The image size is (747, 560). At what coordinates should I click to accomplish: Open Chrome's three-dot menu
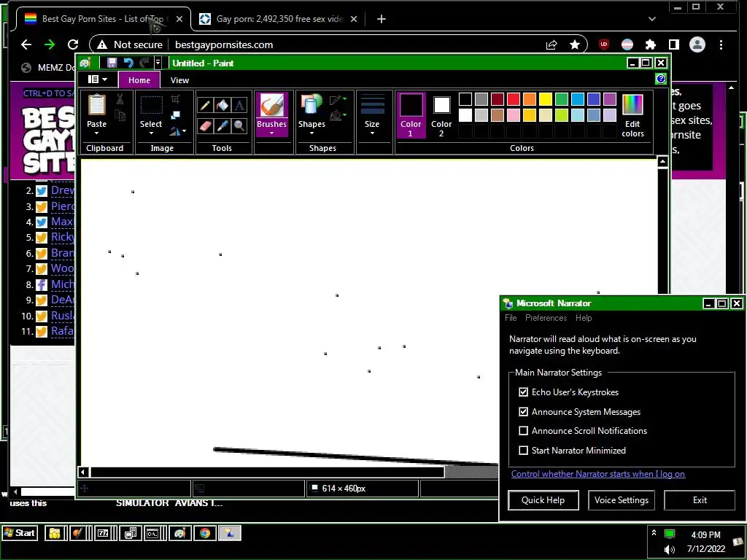click(x=721, y=44)
